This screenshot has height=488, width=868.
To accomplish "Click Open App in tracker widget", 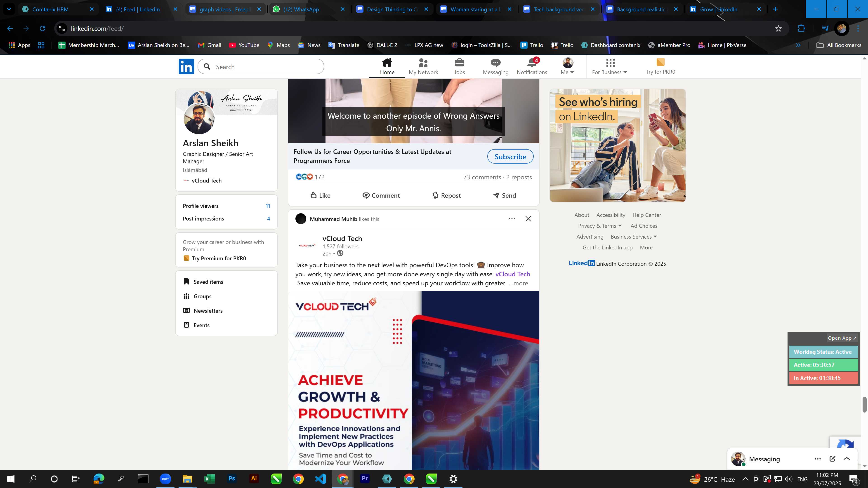I will point(842,338).
